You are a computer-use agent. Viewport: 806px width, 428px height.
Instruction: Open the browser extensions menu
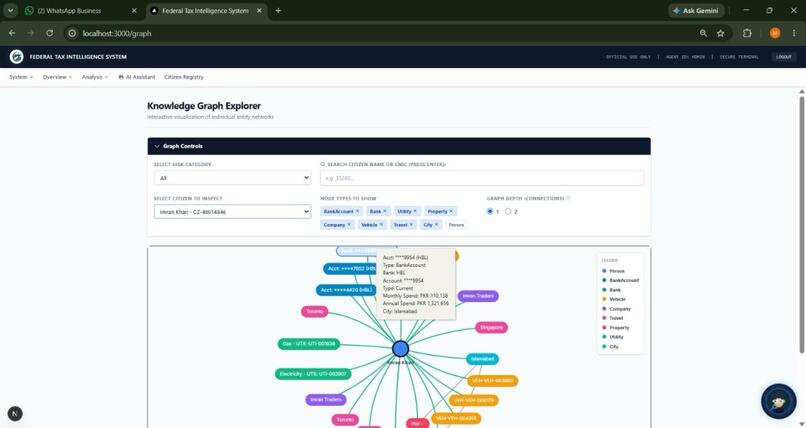click(x=747, y=33)
